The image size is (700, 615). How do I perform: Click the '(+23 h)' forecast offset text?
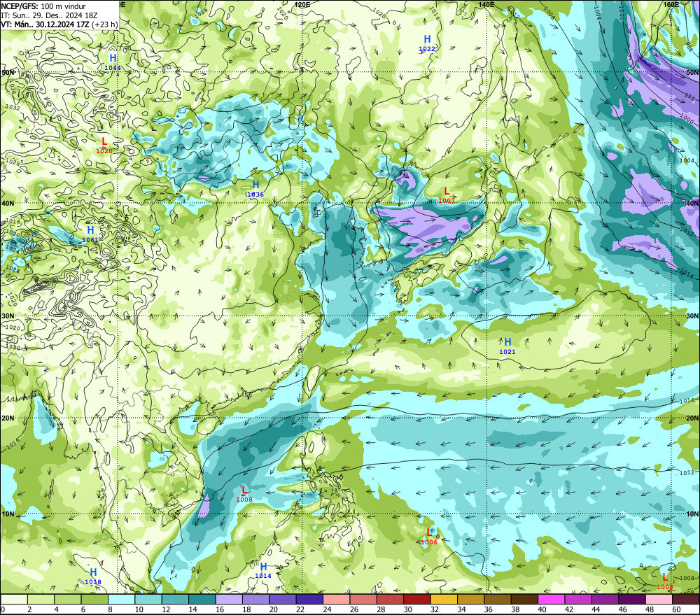pyautogui.click(x=104, y=24)
